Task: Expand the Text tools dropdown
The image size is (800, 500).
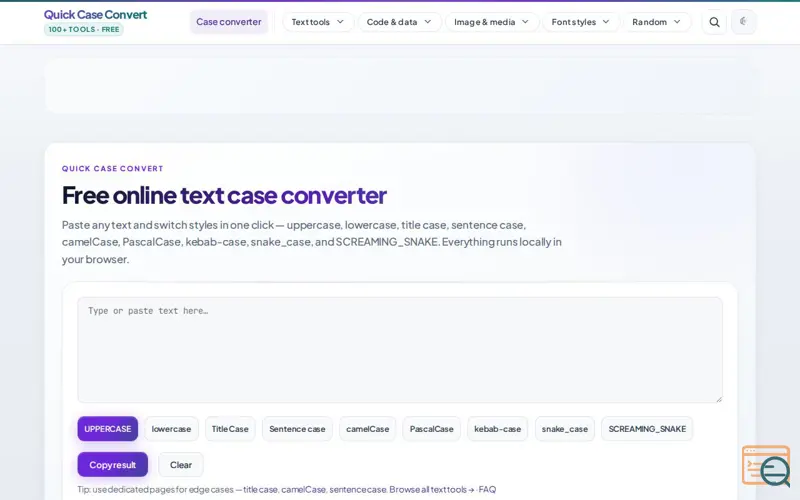Action: (318, 22)
